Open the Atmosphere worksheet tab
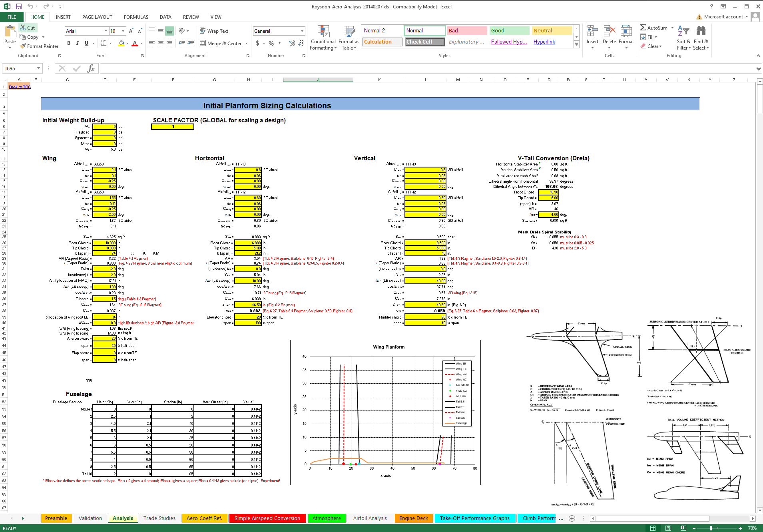763x532 pixels. 327,518
